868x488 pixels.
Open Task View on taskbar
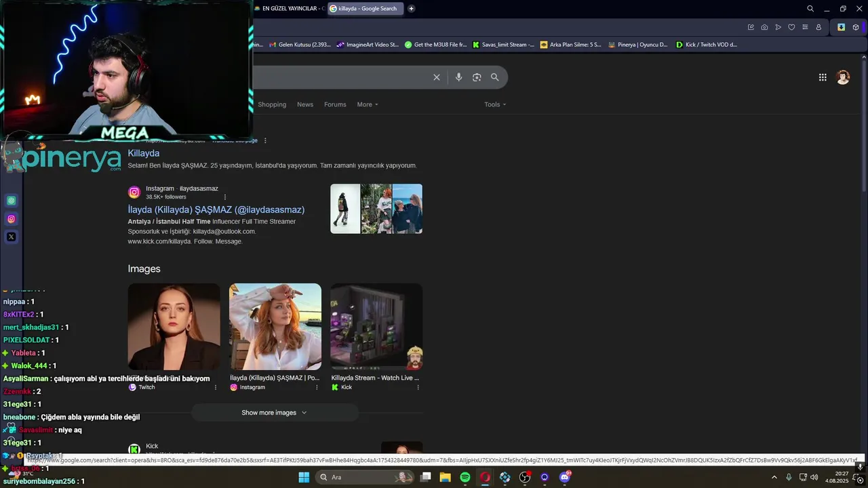pos(425,477)
